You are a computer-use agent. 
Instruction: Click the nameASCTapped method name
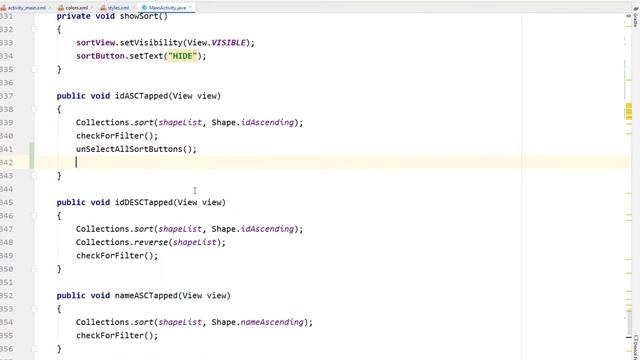click(x=146, y=296)
